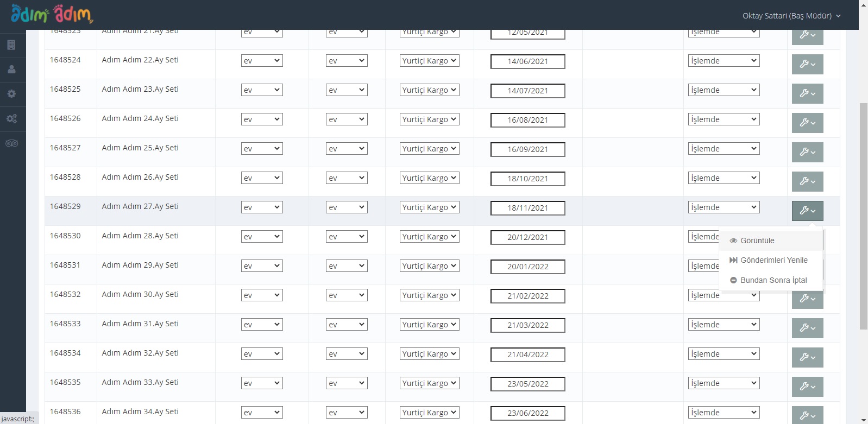Open wrench actions button for order 1648524
Viewport: 868px width, 424px height.
coord(807,64)
